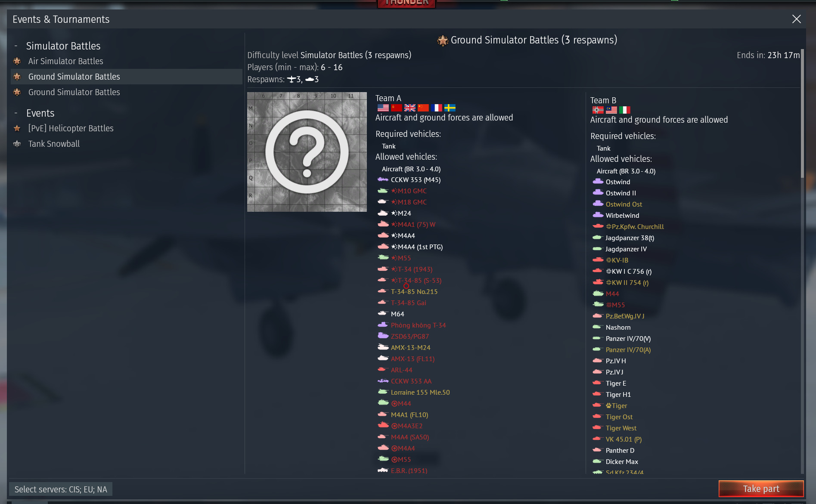Click the tank icon beside CCKW 353 (M45)
This screenshot has height=504, width=816.
click(383, 179)
